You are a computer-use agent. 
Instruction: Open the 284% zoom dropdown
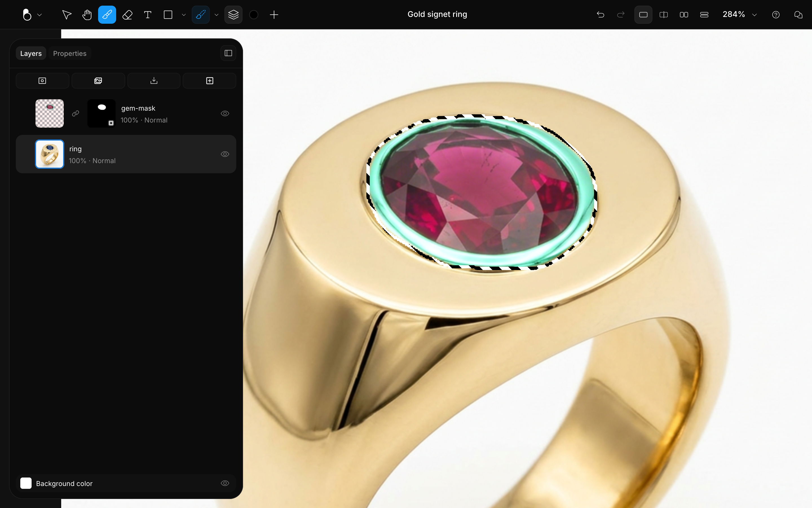click(740, 14)
